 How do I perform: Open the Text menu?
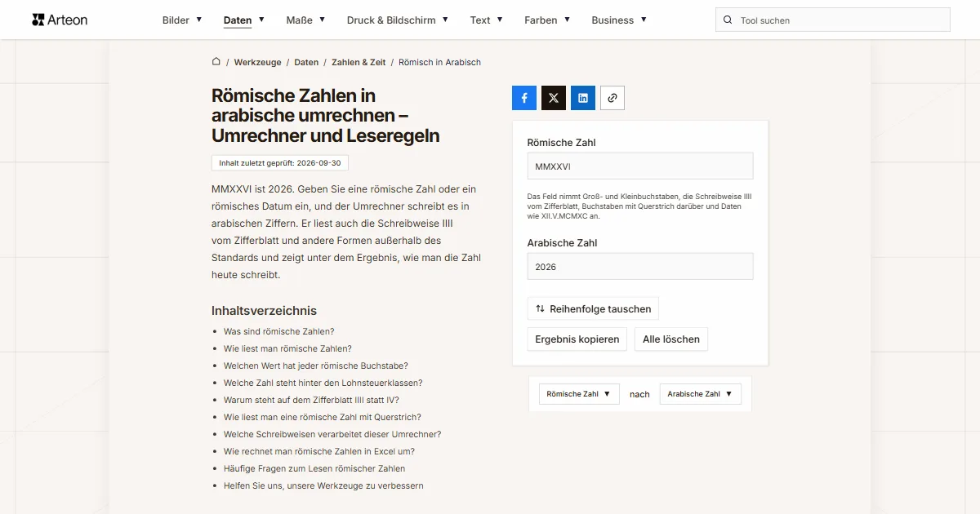click(x=487, y=20)
